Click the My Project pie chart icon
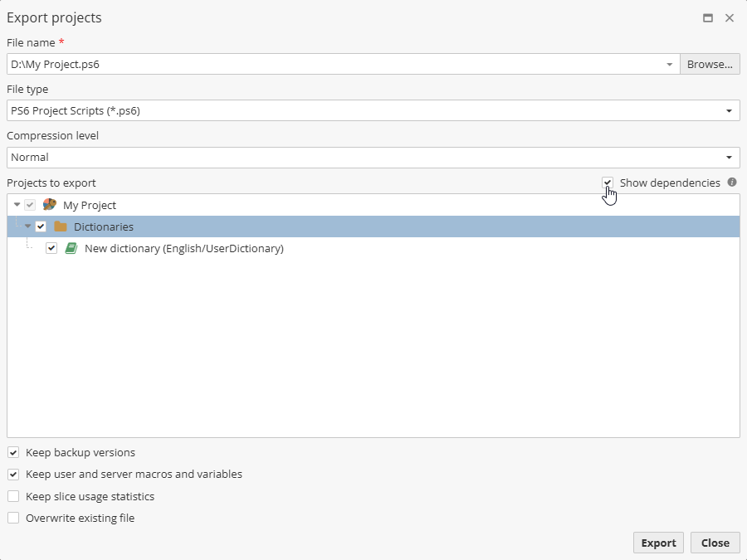747x560 pixels. [50, 205]
